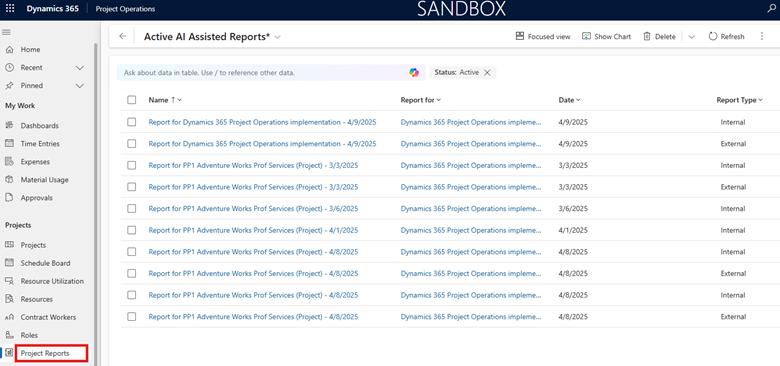Click the Focused view button label
The width and height of the screenshot is (780, 366).
[549, 37]
